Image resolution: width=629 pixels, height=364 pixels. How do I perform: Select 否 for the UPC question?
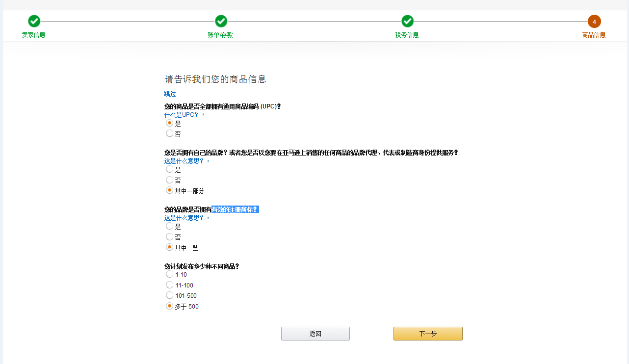click(x=170, y=133)
